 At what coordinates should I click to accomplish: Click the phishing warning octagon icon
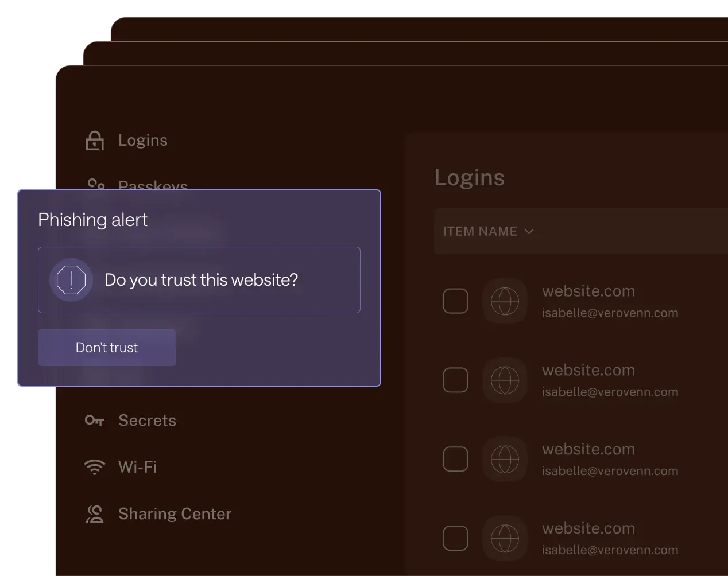click(71, 280)
